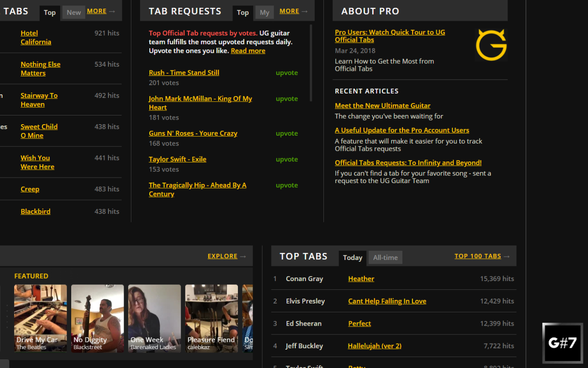Click Read more in Tab Requests

[248, 51]
